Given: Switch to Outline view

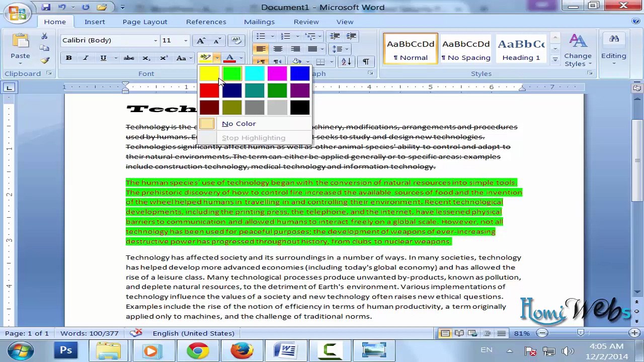Looking at the screenshot, I should pyautogui.click(x=487, y=333).
